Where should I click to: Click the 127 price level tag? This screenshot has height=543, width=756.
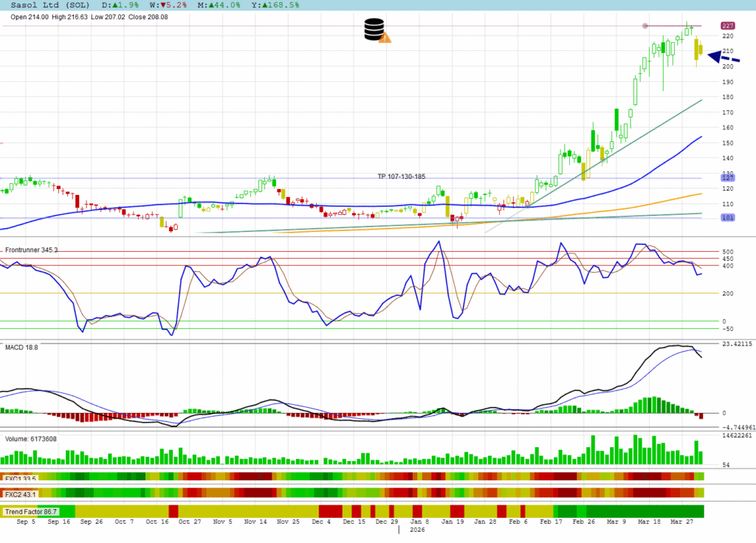pos(727,177)
